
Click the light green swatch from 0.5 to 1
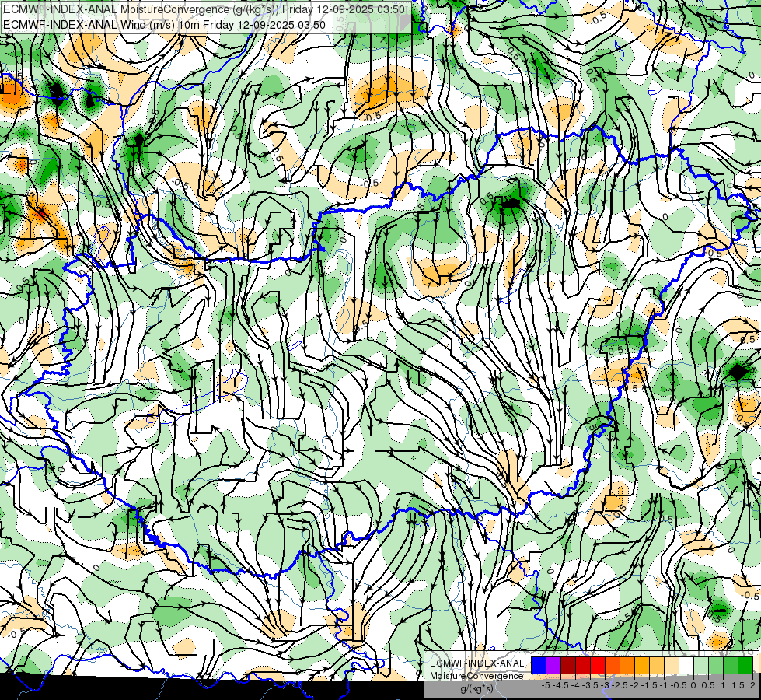pos(716,665)
